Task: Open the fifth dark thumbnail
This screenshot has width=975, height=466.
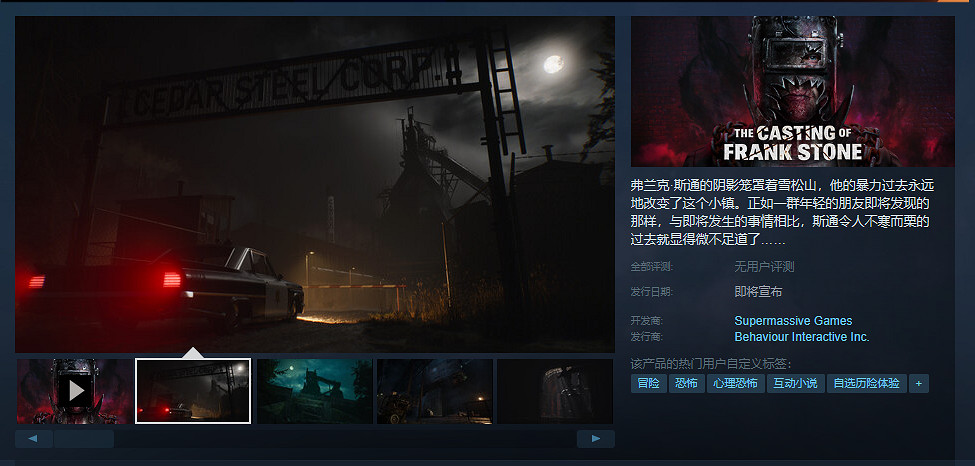Action: tap(555, 391)
